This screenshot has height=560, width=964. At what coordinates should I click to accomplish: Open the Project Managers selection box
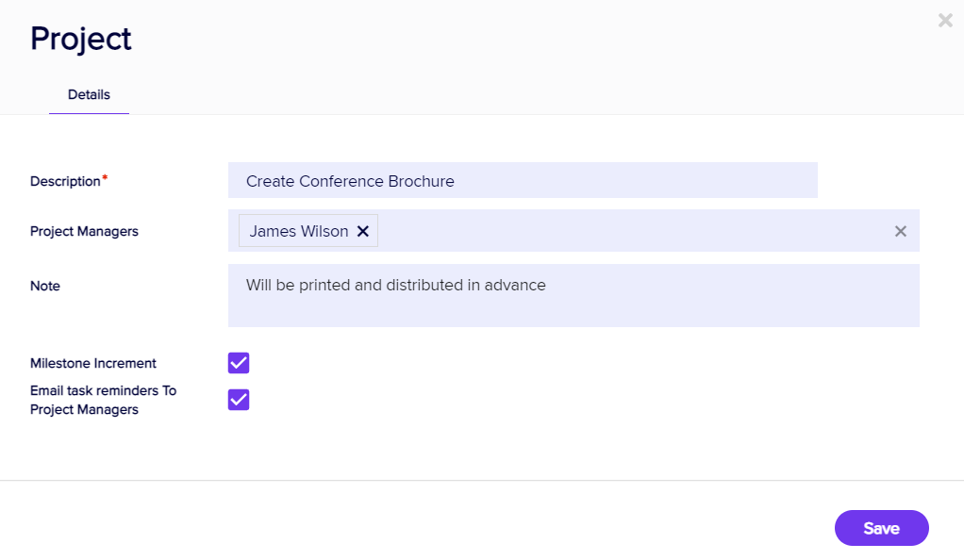pyautogui.click(x=632, y=232)
